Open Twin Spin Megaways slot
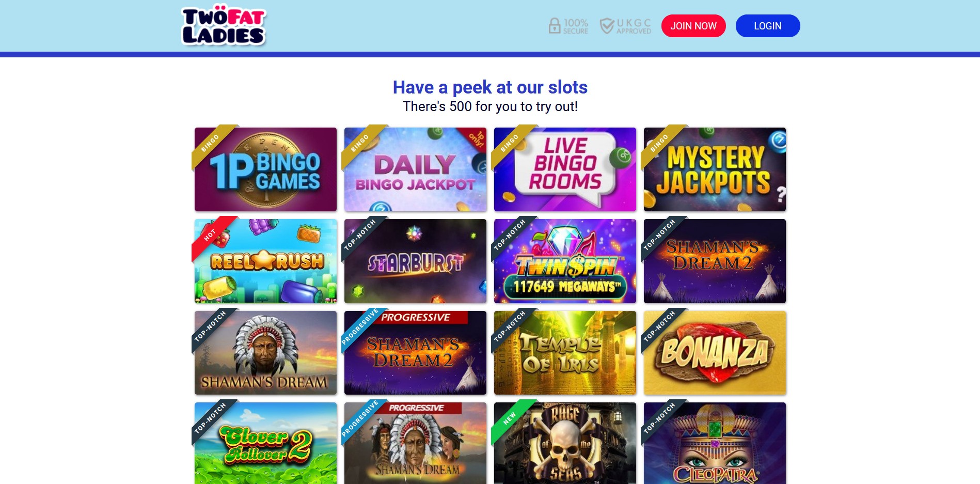The image size is (980, 484). (565, 261)
